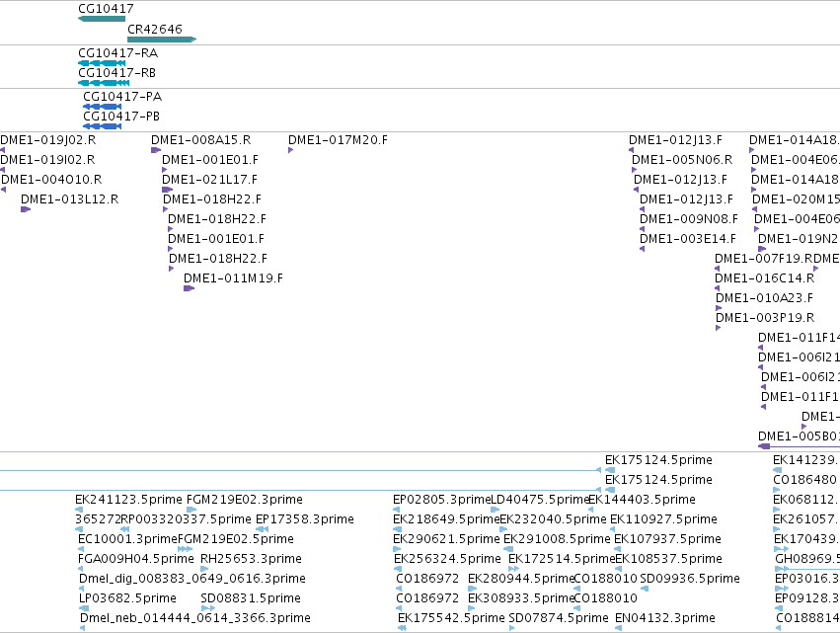
Task: Click the EK256324.5prime EST label
Action: tap(447, 560)
